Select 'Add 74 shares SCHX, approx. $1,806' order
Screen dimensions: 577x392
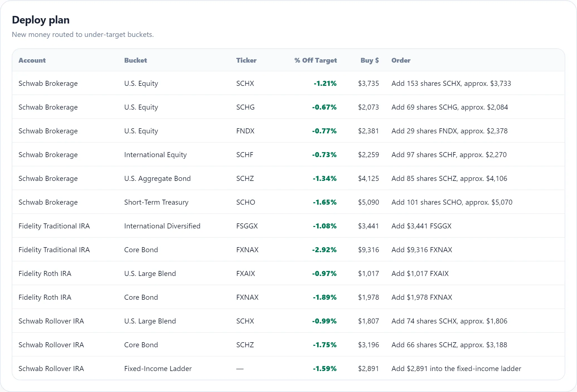pyautogui.click(x=449, y=321)
